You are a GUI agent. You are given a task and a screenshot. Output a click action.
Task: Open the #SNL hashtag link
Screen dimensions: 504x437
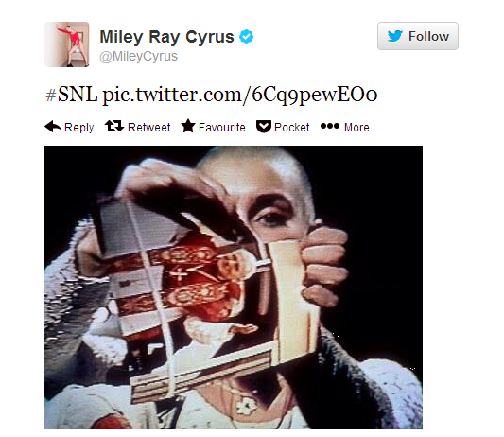click(x=71, y=95)
